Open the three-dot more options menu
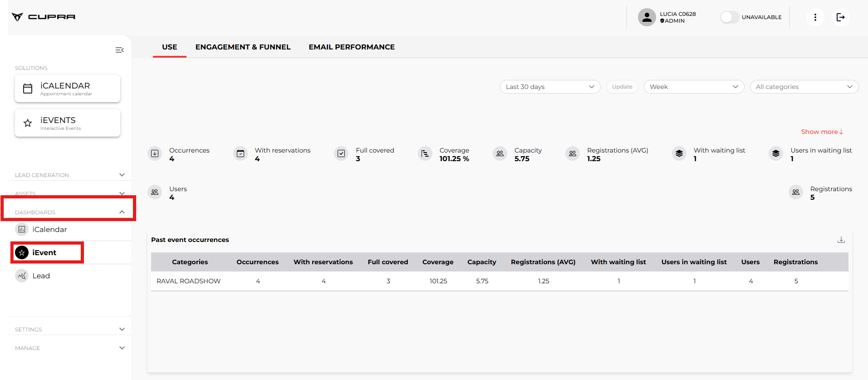 [815, 17]
